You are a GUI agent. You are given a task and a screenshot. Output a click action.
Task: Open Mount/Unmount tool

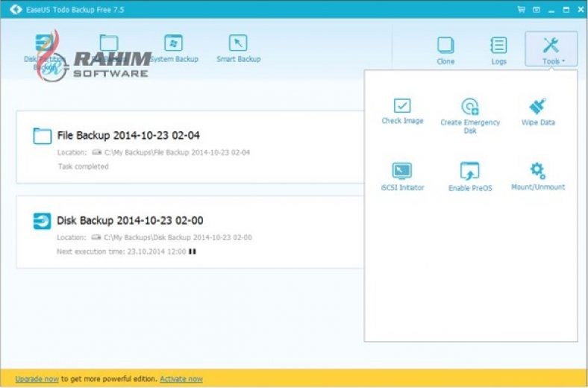(538, 176)
